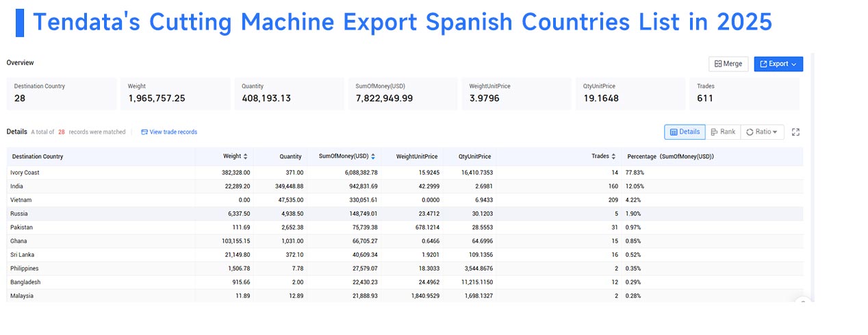Screen dimensions: 868x335
Task: Click the Quantity column header
Action: click(x=290, y=156)
